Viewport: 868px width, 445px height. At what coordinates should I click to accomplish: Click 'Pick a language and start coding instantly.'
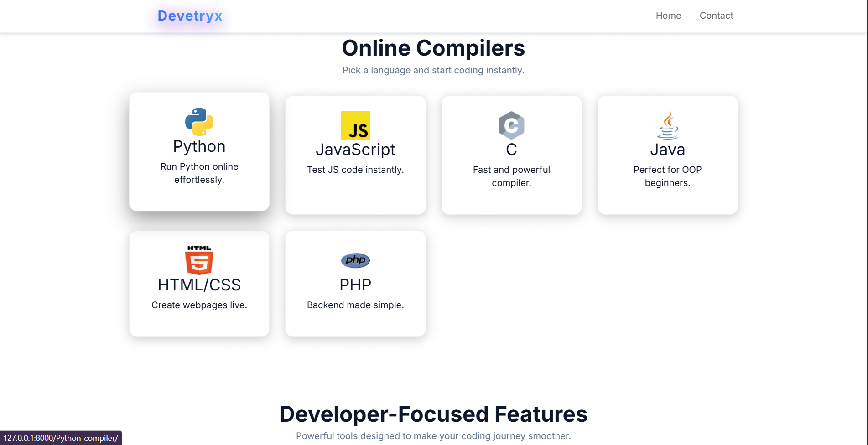(x=433, y=70)
